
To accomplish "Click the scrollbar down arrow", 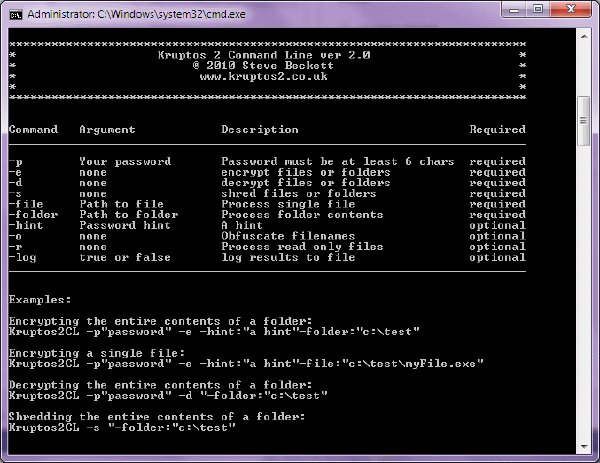I will [584, 446].
